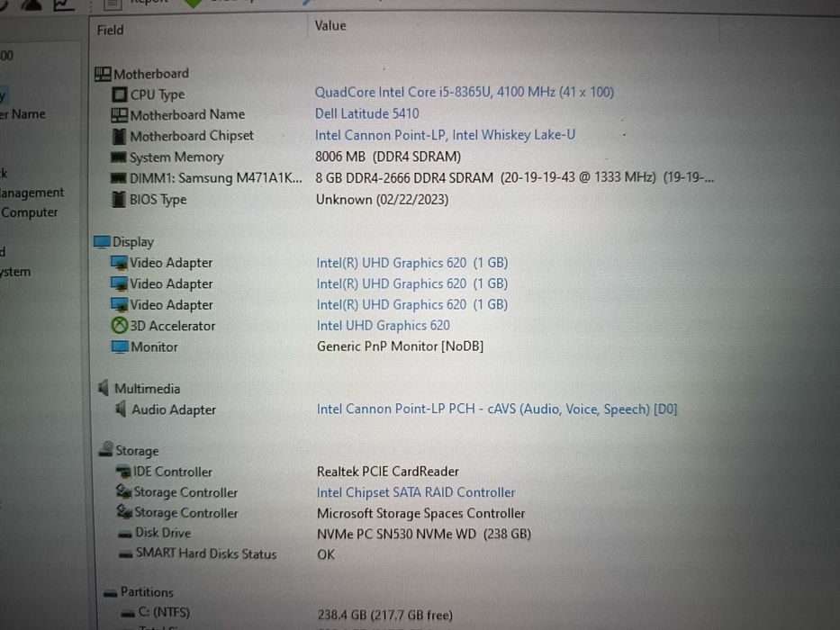
Task: Open the Intel UHD Graphics 620 3D Accelerator link
Action: coord(383,325)
